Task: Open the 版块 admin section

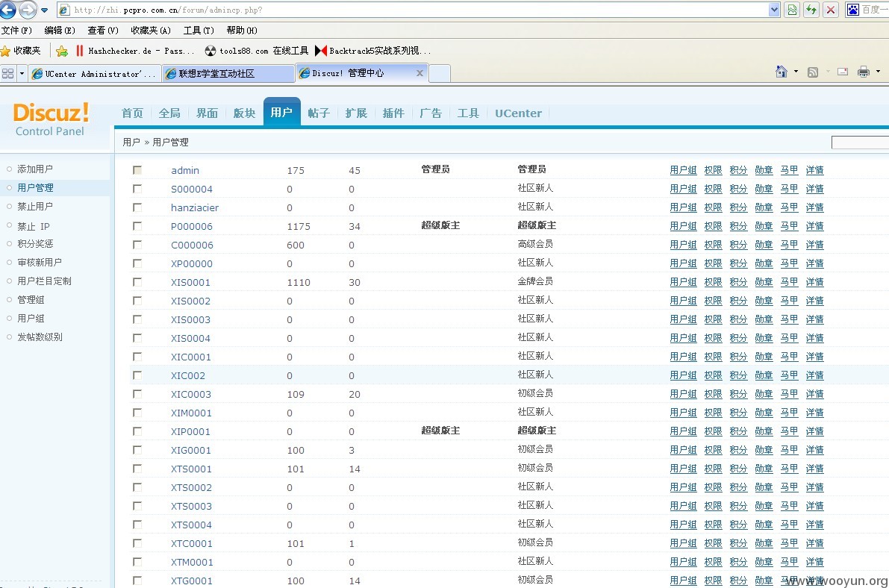Action: (244, 113)
